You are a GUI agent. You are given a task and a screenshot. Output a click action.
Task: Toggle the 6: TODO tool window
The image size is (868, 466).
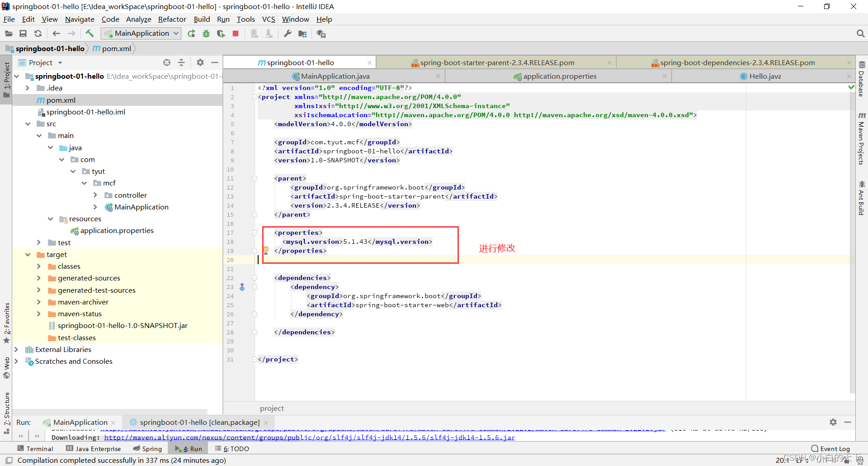click(232, 449)
